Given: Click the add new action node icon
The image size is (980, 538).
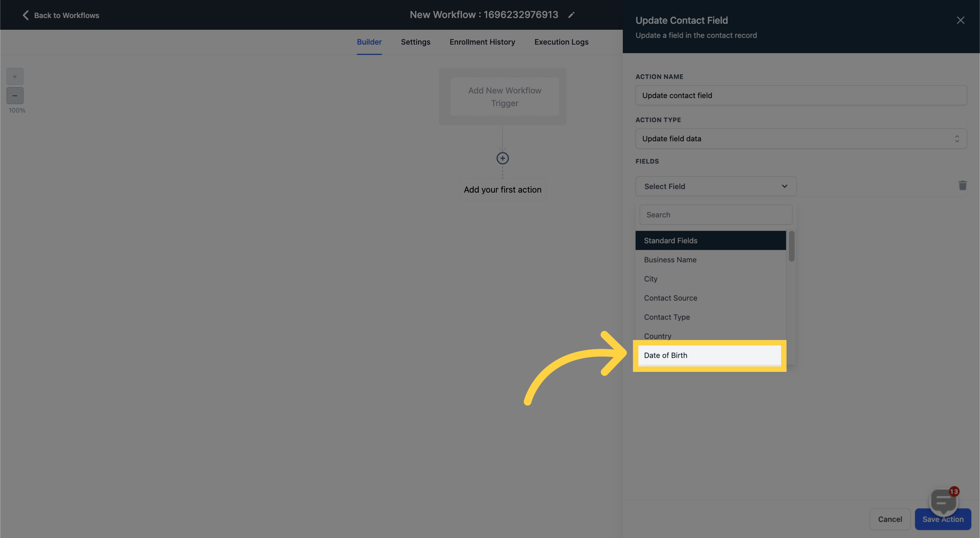Looking at the screenshot, I should pos(502,158).
